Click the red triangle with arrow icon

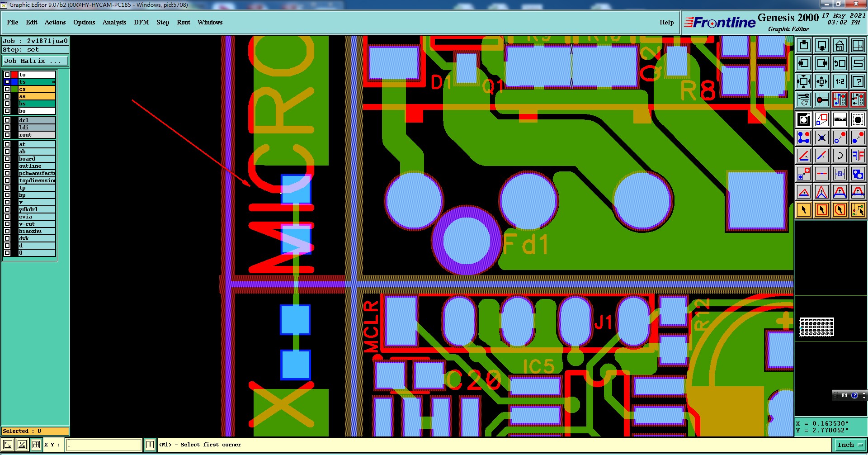coord(804,192)
